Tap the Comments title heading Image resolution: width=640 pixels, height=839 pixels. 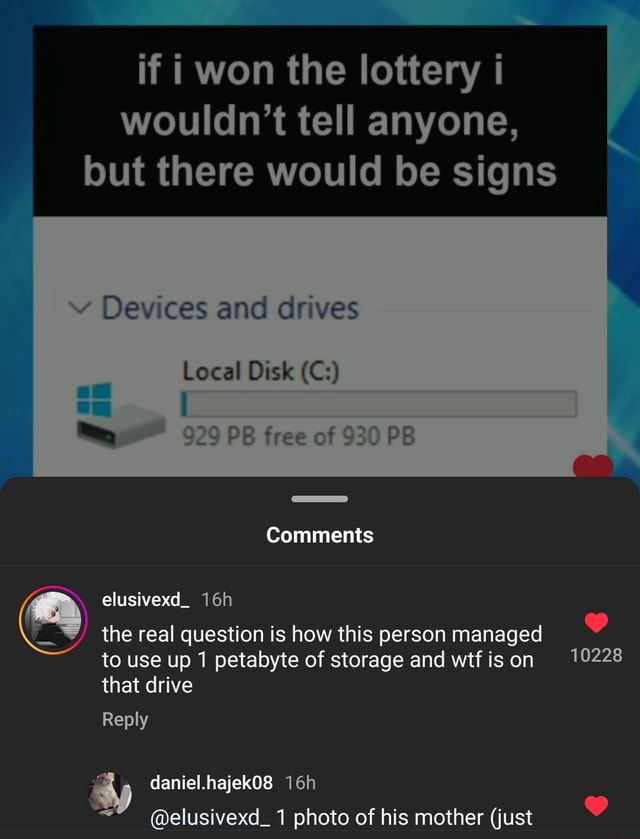coord(319,535)
